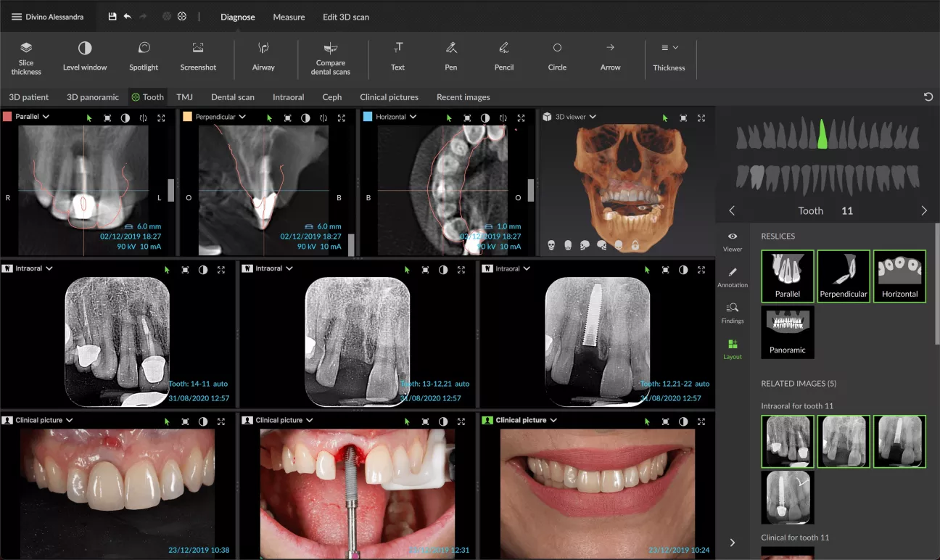Click the Compare dental scans tool
940x560 pixels.
click(331, 58)
